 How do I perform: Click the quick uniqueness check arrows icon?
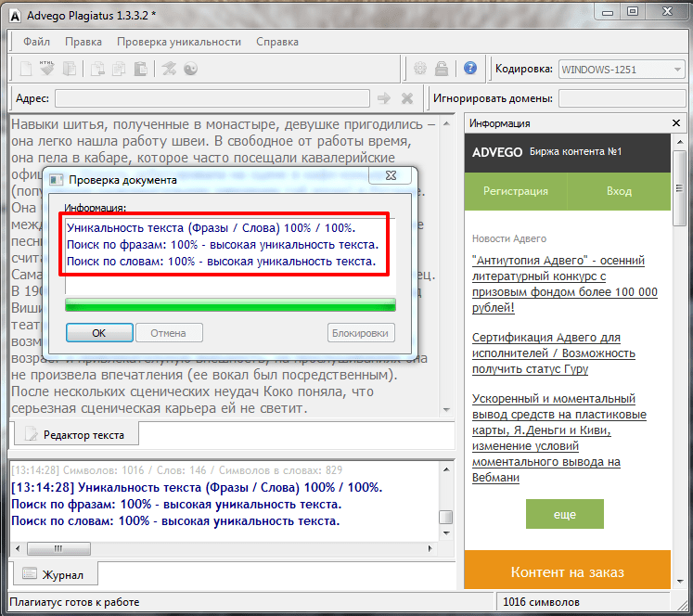(169, 69)
